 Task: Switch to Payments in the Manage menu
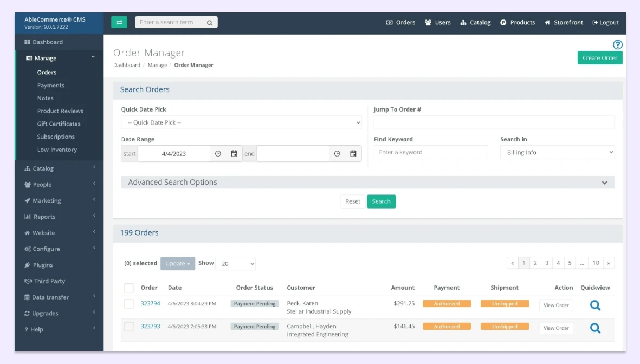click(50, 85)
